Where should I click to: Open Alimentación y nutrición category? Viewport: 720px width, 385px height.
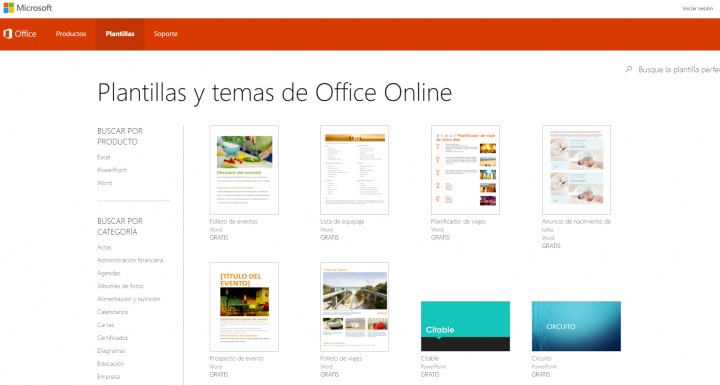[129, 299]
